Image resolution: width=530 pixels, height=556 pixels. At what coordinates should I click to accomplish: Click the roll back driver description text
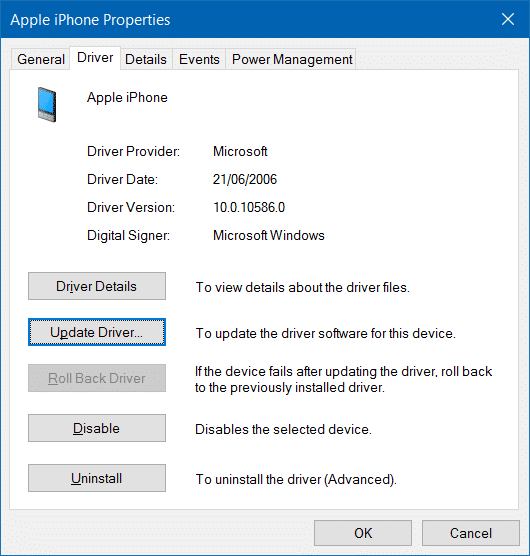344,379
